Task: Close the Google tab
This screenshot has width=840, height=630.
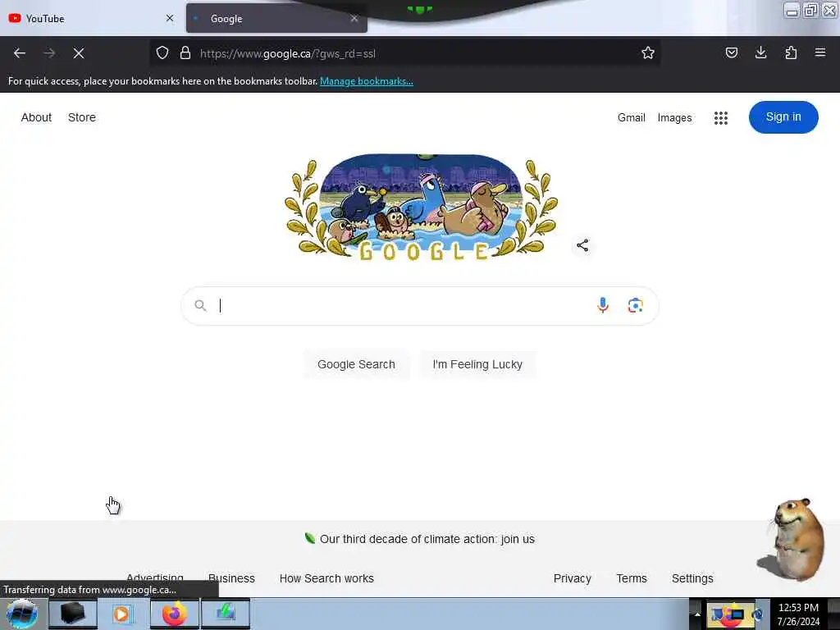Action: coord(354,19)
